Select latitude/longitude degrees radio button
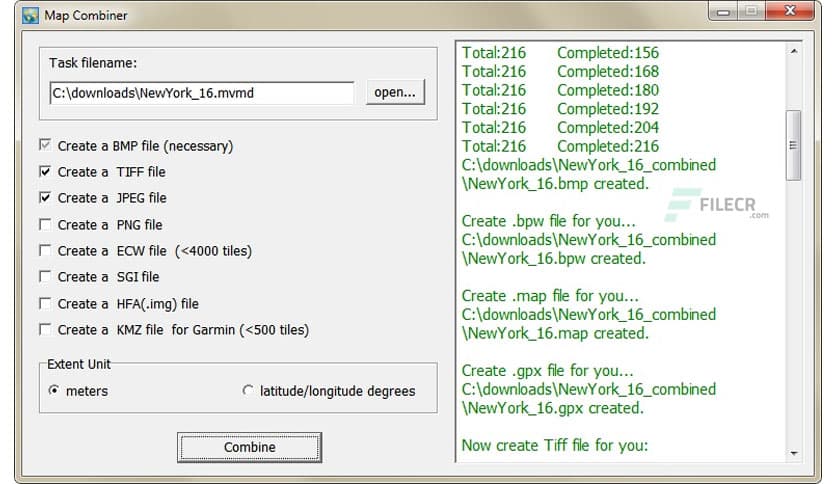 click(247, 390)
